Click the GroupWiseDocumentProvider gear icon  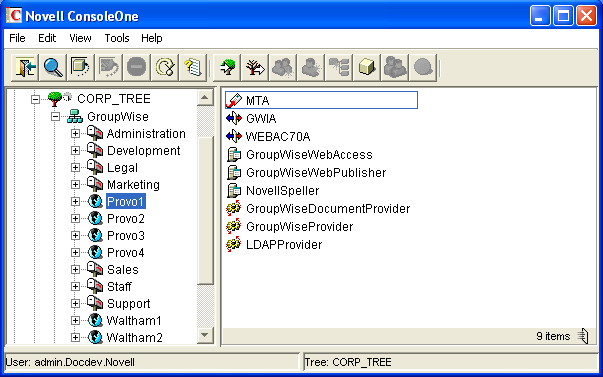coord(233,209)
